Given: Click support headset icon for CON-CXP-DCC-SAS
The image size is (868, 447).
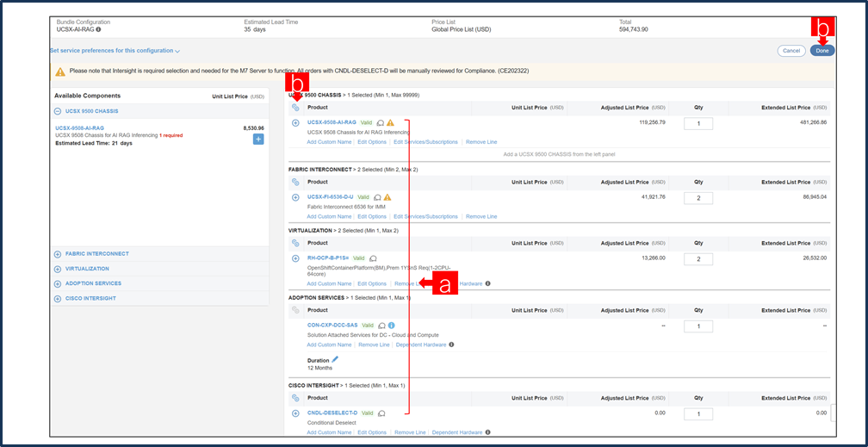Looking at the screenshot, I should point(381,326).
